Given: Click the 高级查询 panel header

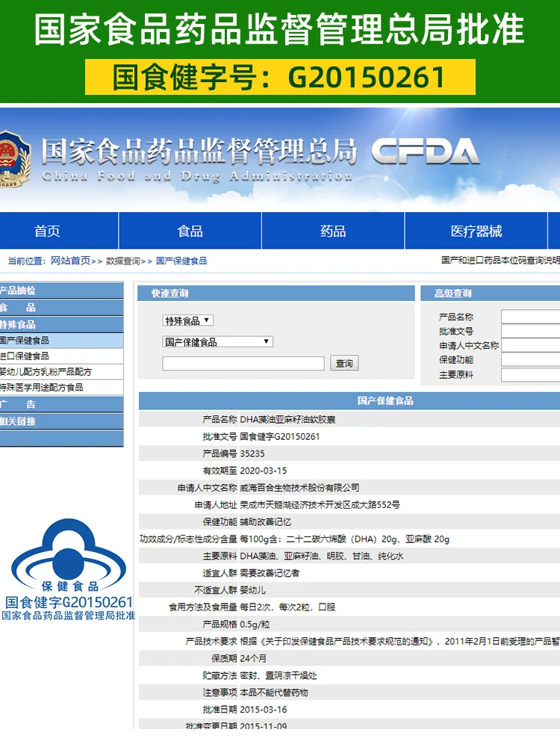Looking at the screenshot, I should [x=491, y=294].
